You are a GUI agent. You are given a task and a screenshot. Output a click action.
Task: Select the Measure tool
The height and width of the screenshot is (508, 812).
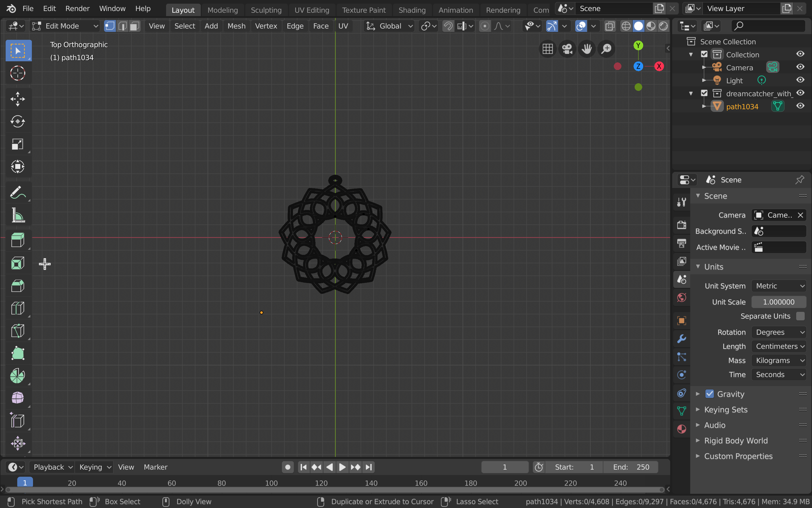click(x=18, y=215)
